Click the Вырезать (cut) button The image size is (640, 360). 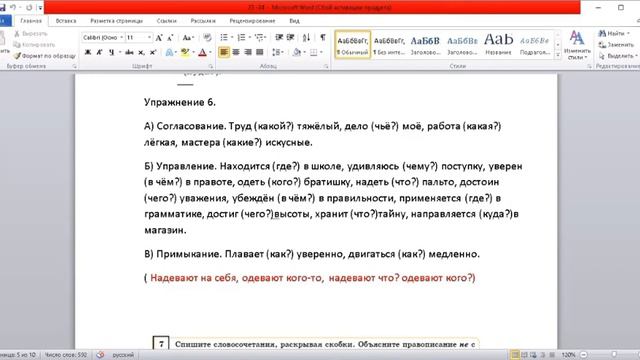(x=31, y=34)
